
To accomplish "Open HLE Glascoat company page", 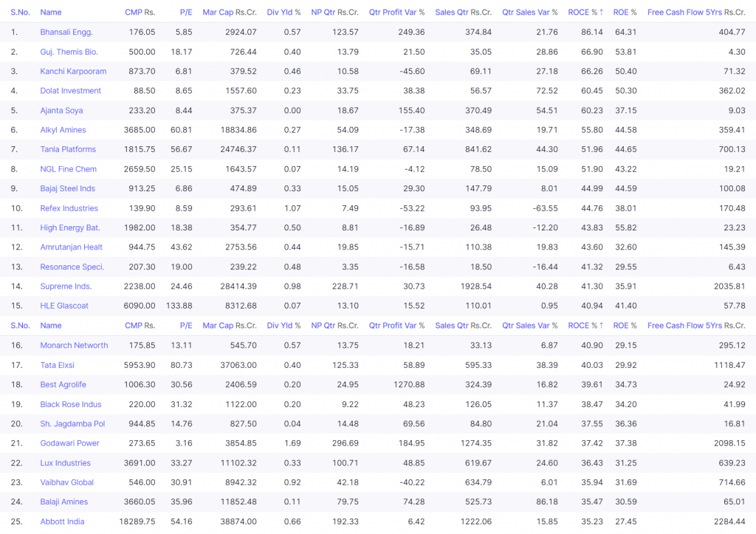I will coord(64,306).
